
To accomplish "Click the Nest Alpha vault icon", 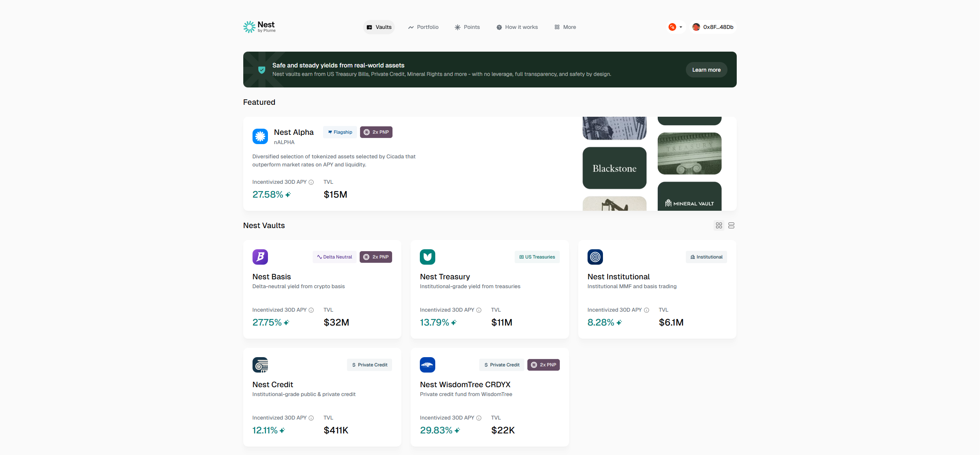I will pos(260,136).
